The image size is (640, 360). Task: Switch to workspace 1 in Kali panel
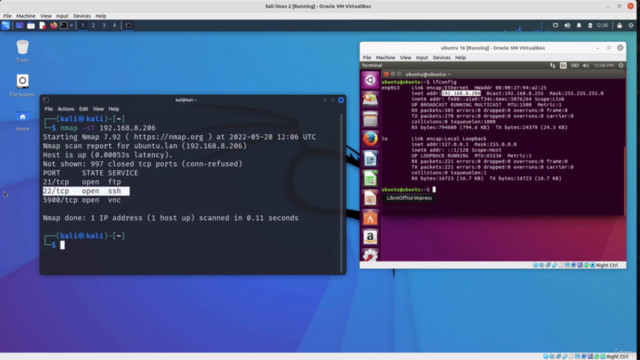coord(82,25)
